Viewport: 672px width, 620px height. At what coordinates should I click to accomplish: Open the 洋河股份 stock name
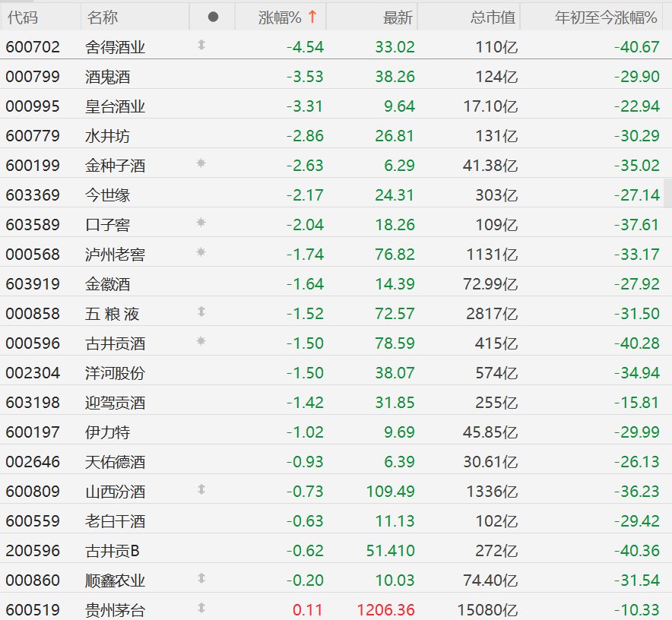pos(115,373)
